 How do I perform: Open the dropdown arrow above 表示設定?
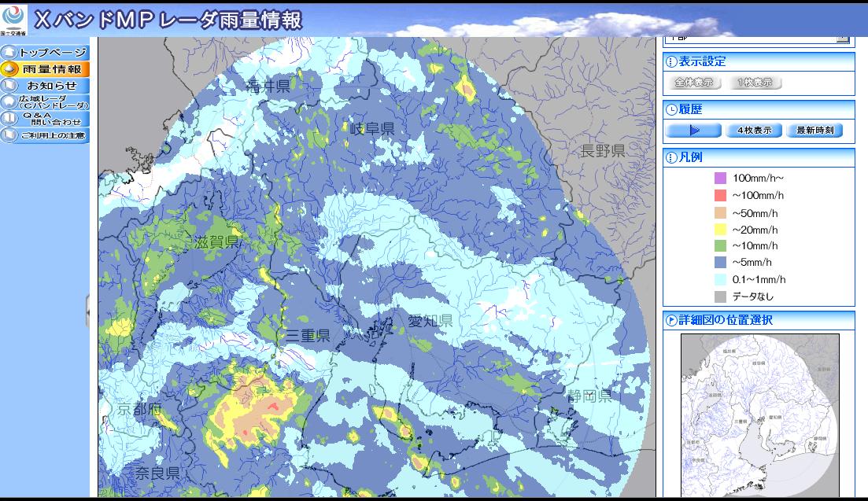[x=843, y=39]
